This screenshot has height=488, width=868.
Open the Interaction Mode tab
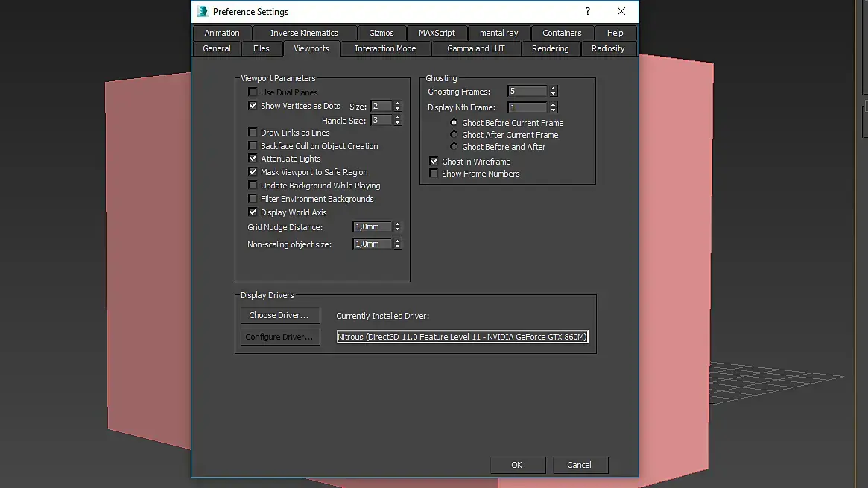pyautogui.click(x=385, y=48)
